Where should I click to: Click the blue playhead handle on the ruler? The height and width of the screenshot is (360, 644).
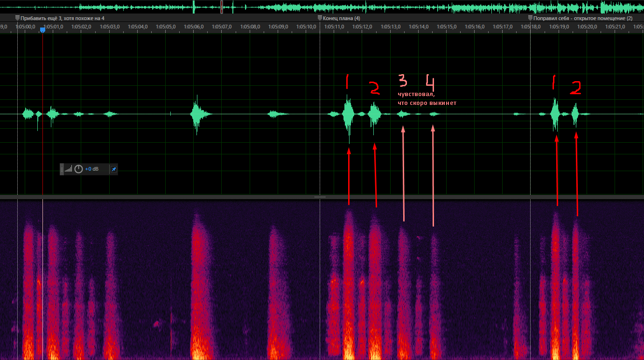point(42,30)
